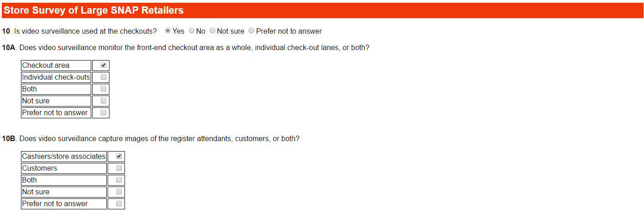Viewport: 644px width, 223px height.
Task: Select the No radio button
Action: [x=191, y=31]
